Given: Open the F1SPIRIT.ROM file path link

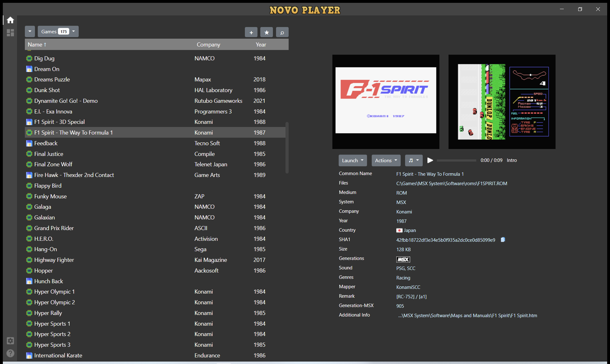Looking at the screenshot, I should click(452, 183).
